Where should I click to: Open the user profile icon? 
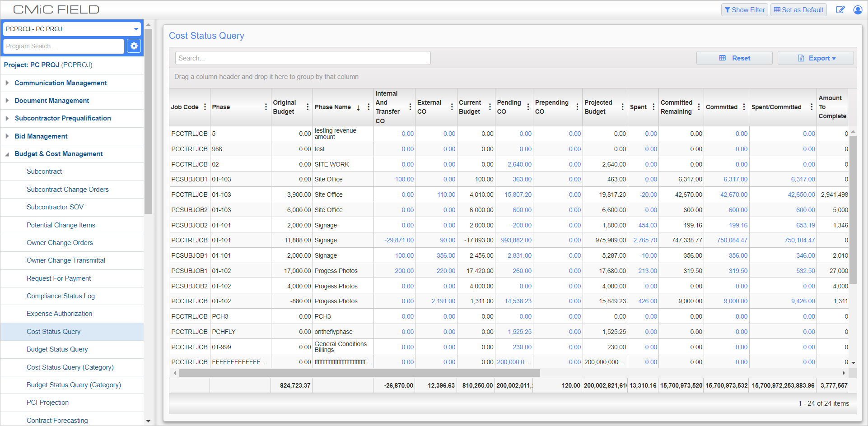pos(858,10)
